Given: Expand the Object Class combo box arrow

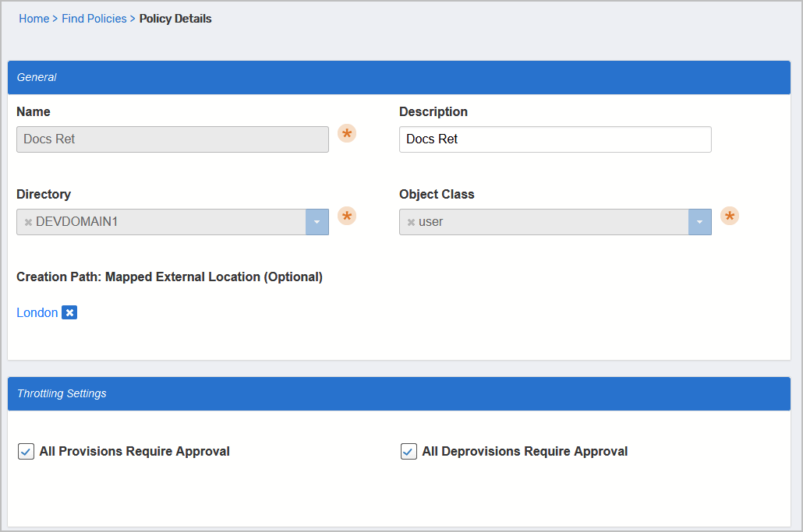Looking at the screenshot, I should tap(699, 222).
